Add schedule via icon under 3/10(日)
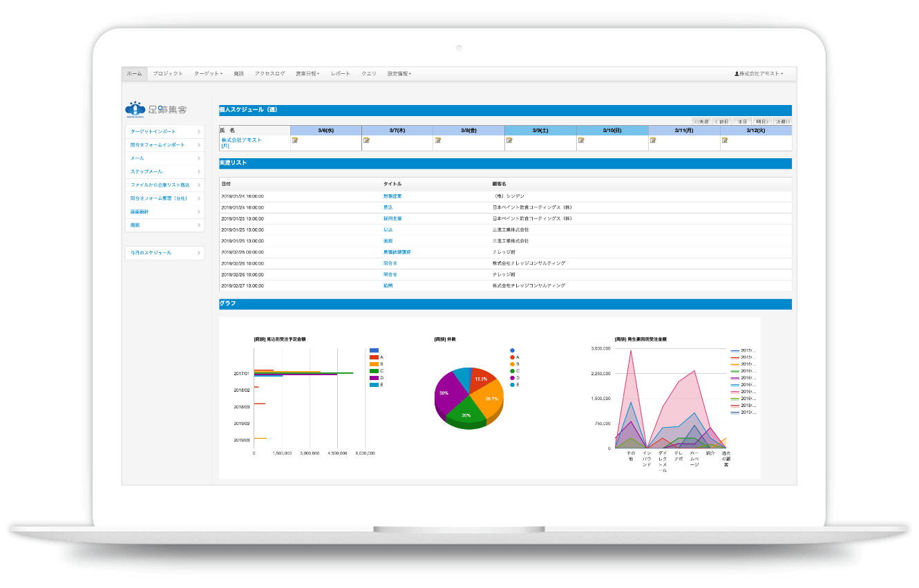Screen dimensions: 919x588 (581, 140)
